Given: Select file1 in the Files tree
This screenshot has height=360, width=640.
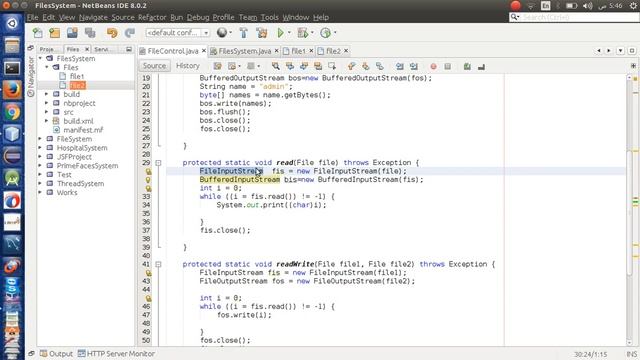Looking at the screenshot, I should pyautogui.click(x=77, y=76).
